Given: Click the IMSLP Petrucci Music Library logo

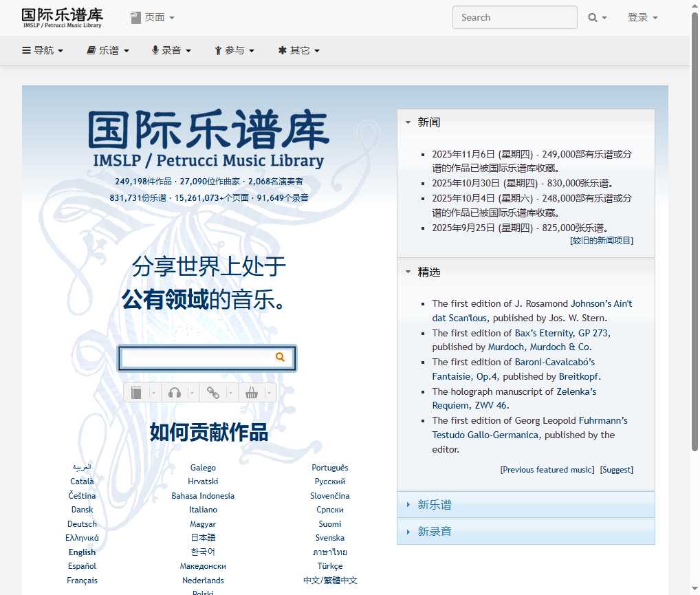Looking at the screenshot, I should pos(62,17).
